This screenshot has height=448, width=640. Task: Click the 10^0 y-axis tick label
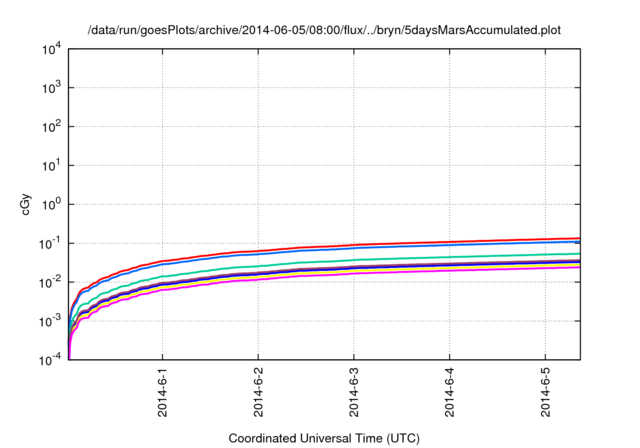coord(51,204)
